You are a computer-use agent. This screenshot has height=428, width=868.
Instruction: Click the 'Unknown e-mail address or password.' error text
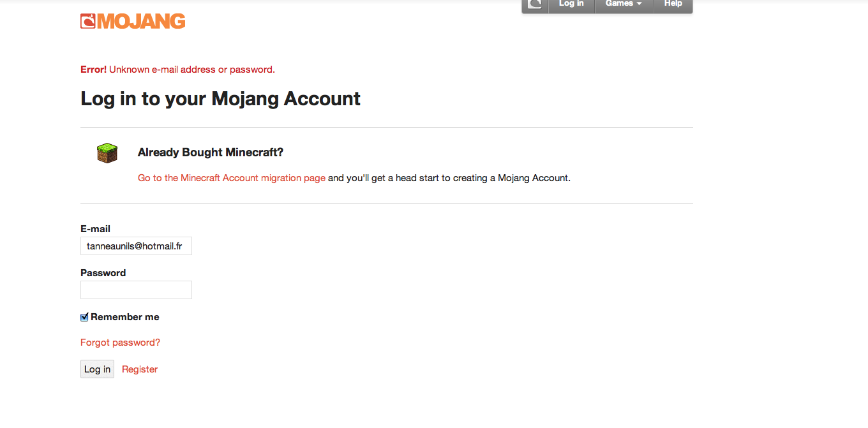tap(192, 70)
